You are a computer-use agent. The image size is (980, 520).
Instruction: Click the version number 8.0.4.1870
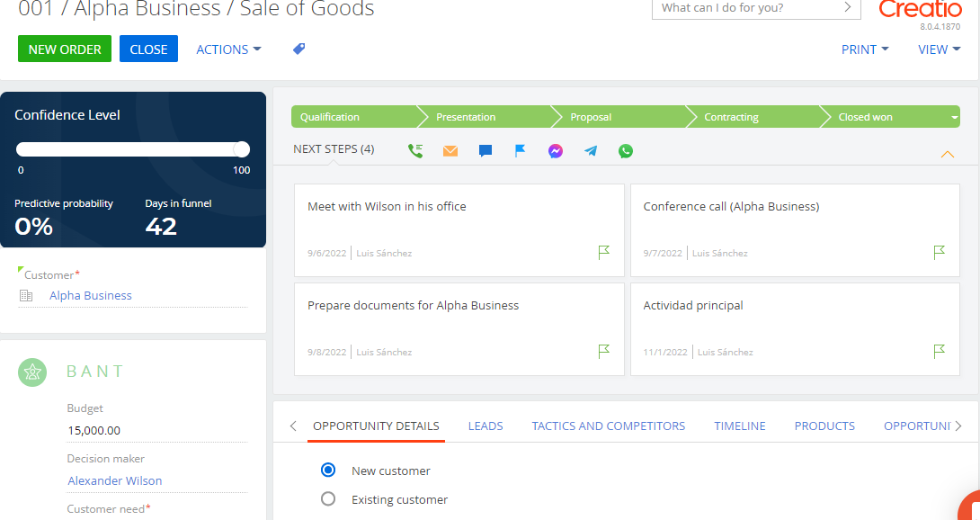click(940, 27)
